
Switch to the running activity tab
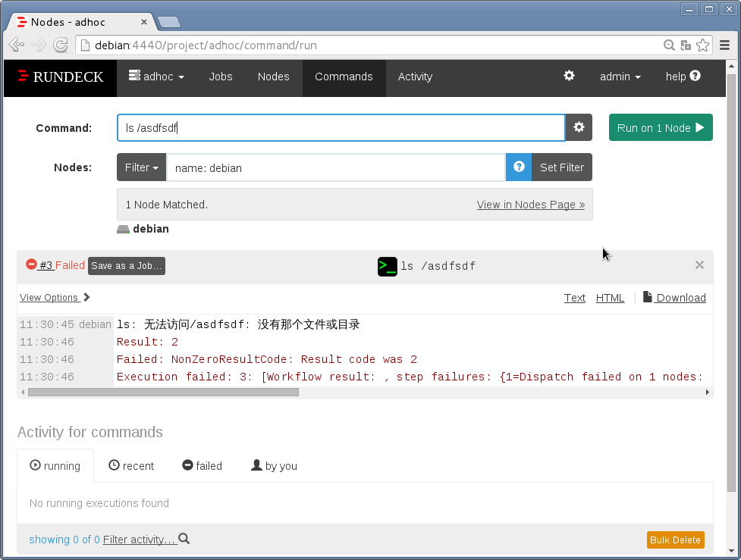pos(55,466)
